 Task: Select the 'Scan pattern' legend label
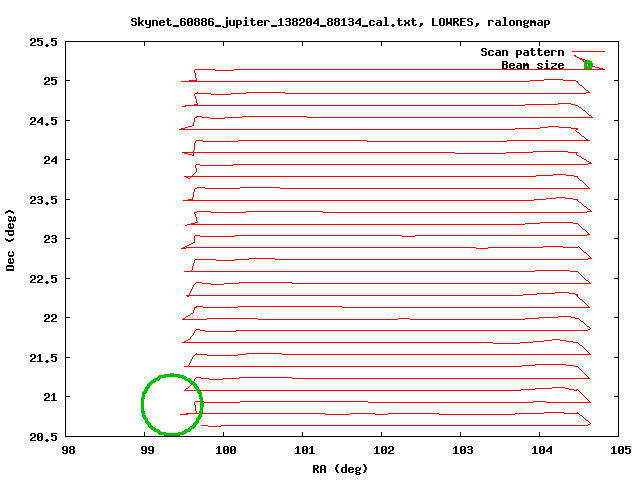522,52
